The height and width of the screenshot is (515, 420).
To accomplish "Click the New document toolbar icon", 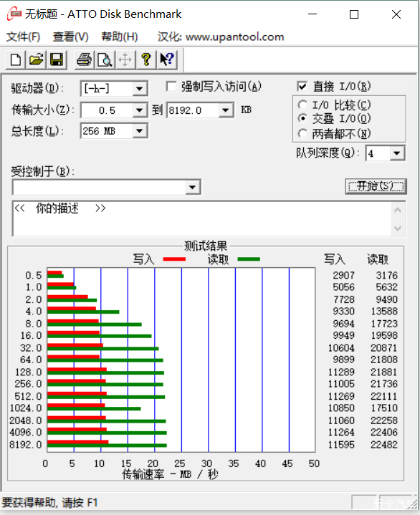I will 16,59.
